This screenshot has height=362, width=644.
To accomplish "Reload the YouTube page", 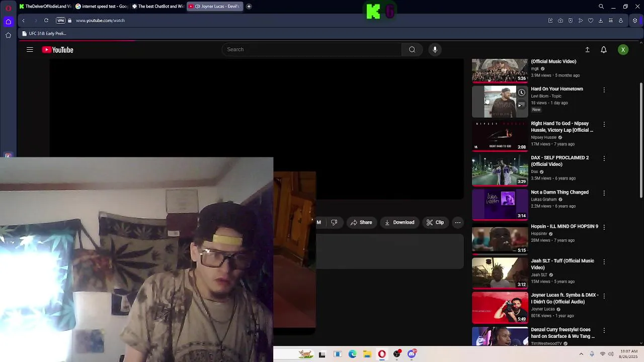I will [x=46, y=21].
